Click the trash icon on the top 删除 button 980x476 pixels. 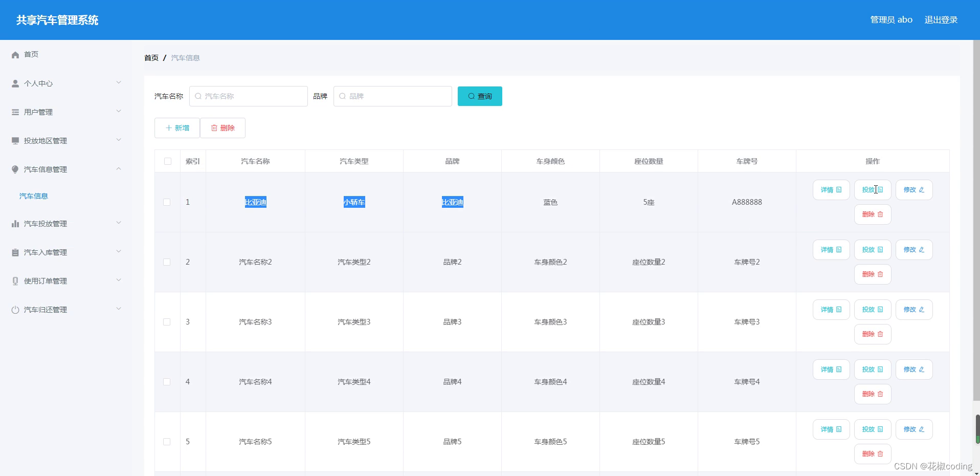tap(214, 128)
